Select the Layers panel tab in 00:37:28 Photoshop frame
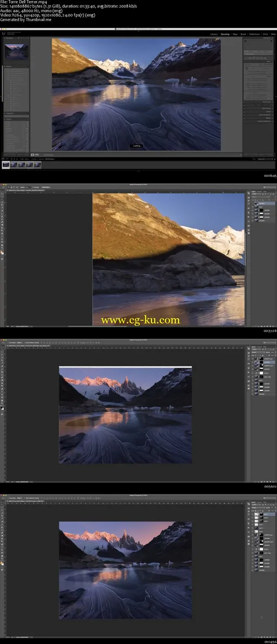 254,191
